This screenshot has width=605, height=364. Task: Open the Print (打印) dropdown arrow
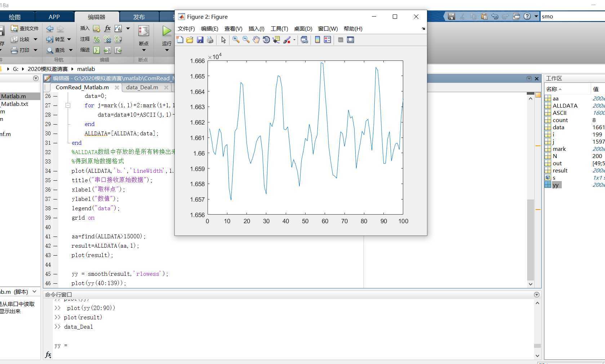coord(35,50)
